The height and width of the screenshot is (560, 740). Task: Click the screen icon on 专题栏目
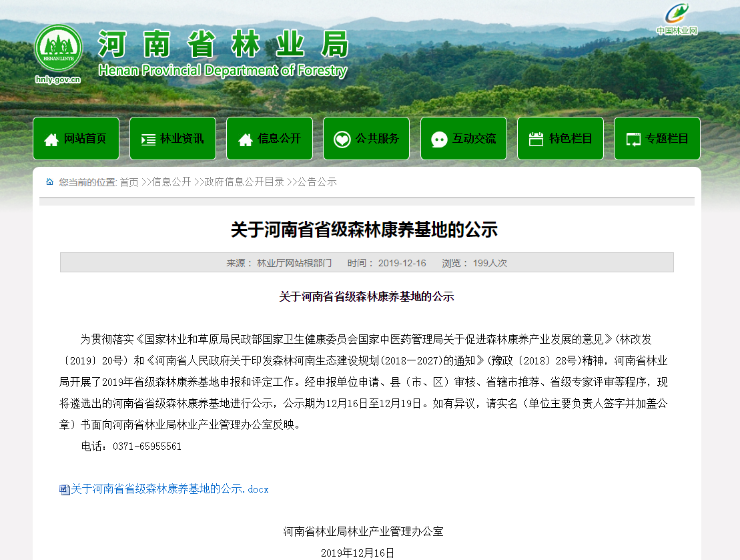pyautogui.click(x=633, y=139)
